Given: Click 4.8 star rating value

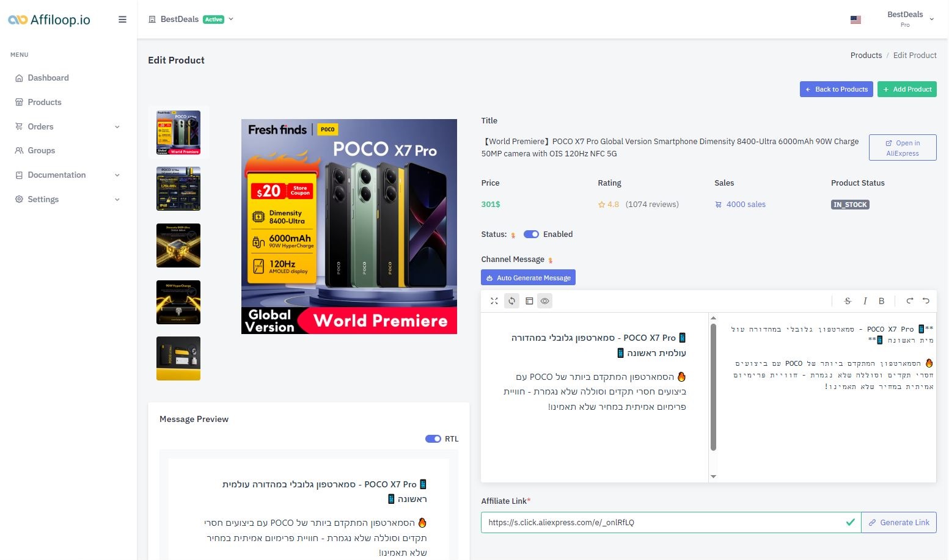Looking at the screenshot, I should [613, 205].
